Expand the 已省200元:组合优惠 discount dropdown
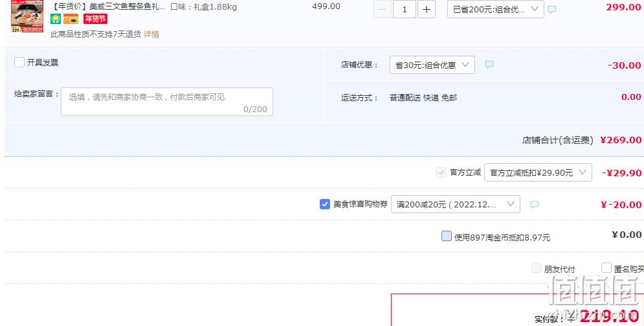Image resolution: width=644 pixels, height=326 pixels. (x=496, y=9)
